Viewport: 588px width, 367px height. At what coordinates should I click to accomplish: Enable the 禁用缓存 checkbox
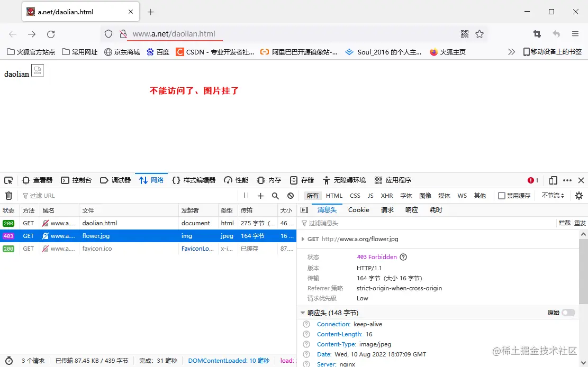tap(500, 196)
